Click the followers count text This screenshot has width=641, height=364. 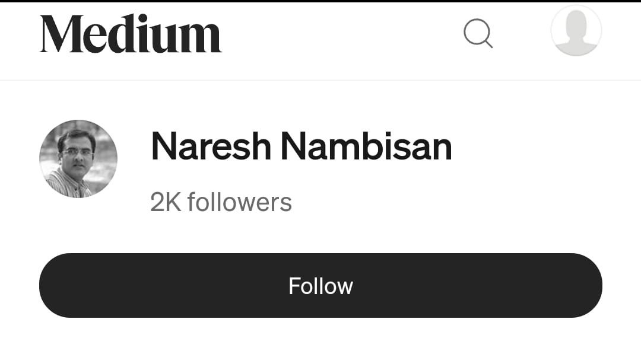[221, 203]
